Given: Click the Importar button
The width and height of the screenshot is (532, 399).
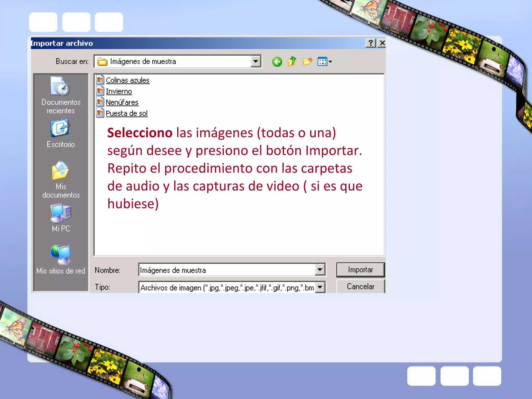Looking at the screenshot, I should [361, 270].
